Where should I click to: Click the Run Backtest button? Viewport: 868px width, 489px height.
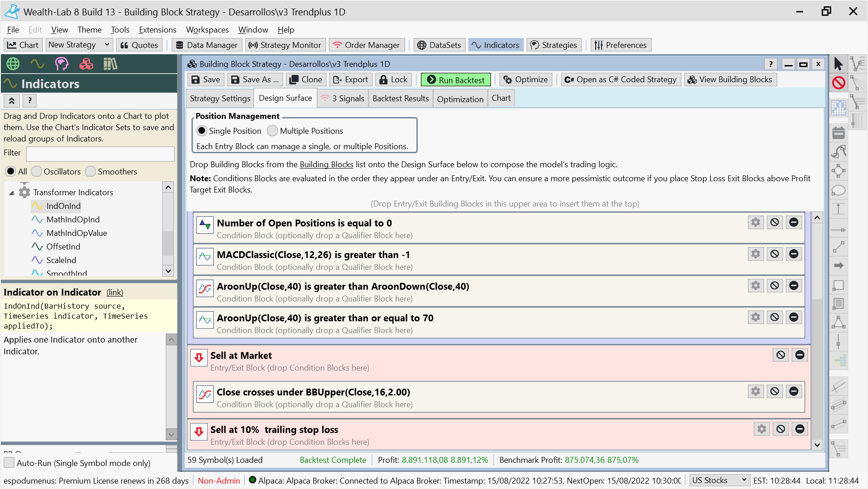(x=455, y=80)
